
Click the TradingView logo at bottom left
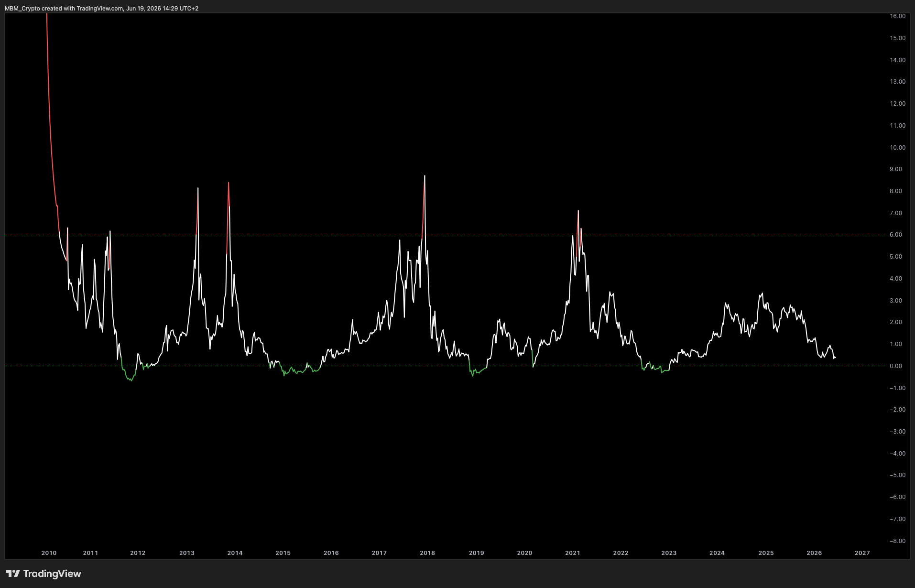(44, 574)
